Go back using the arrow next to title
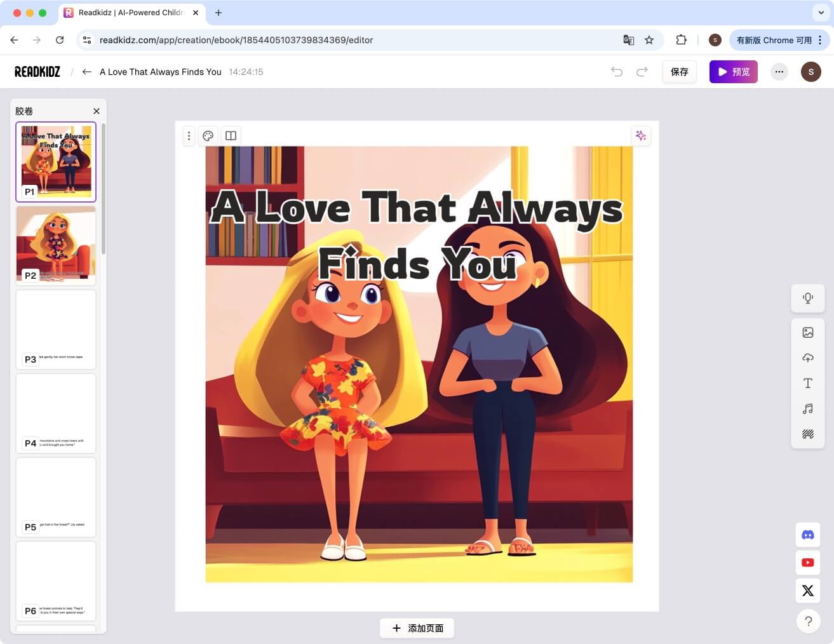Viewport: 834px width, 644px height. click(86, 72)
